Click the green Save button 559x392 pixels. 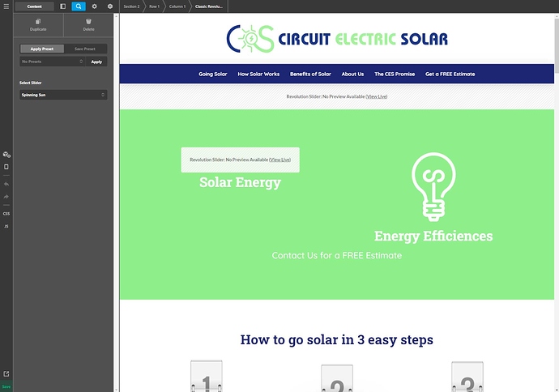6,386
